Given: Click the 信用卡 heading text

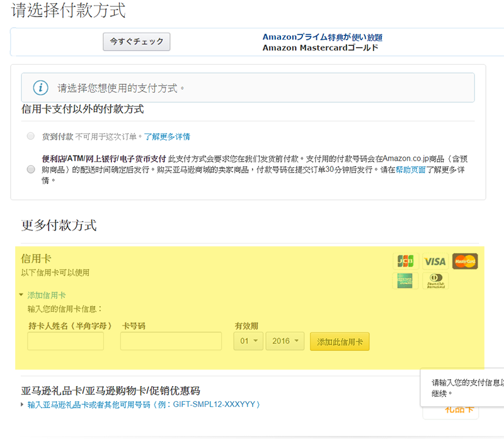Looking at the screenshot, I should 37,258.
